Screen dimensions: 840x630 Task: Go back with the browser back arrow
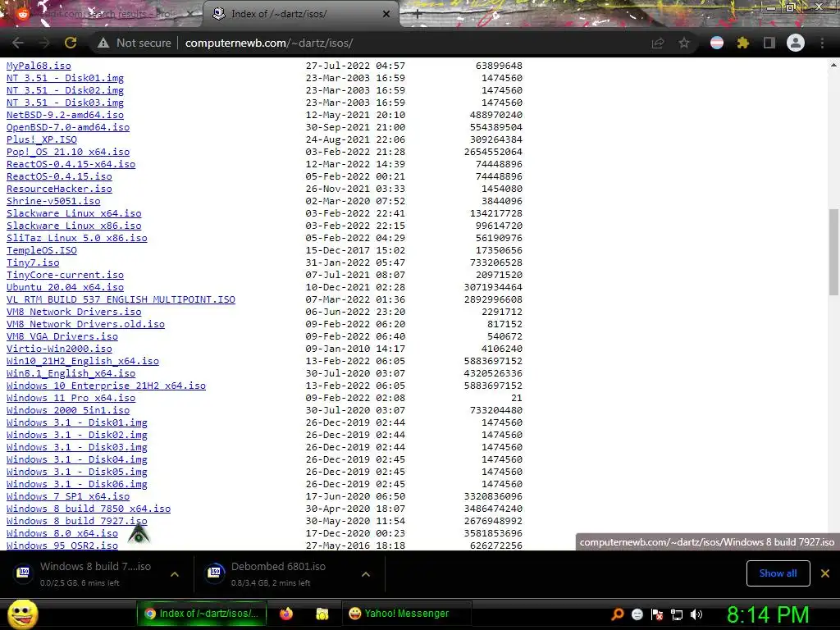click(18, 43)
